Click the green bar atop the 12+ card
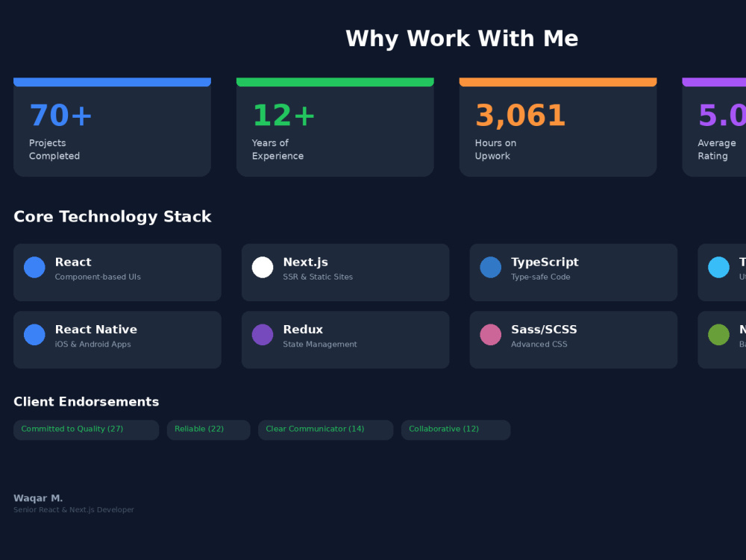This screenshot has height=560, width=746. [335, 82]
